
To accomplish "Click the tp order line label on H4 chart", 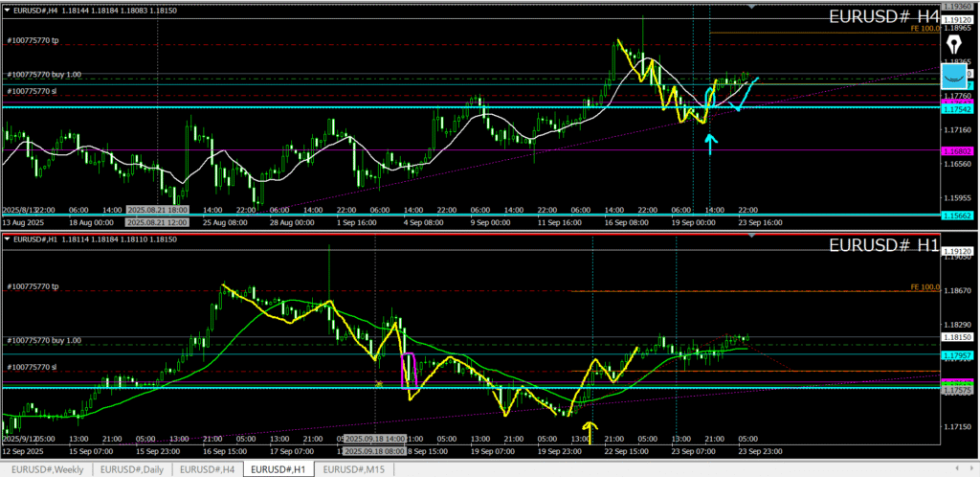I will click(33, 40).
